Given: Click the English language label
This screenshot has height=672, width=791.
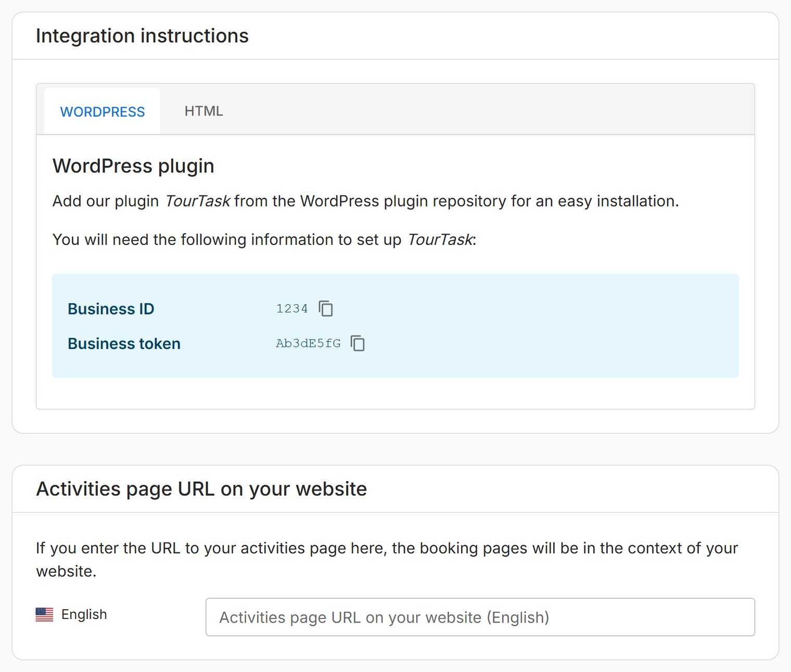Looking at the screenshot, I should coord(84,614).
